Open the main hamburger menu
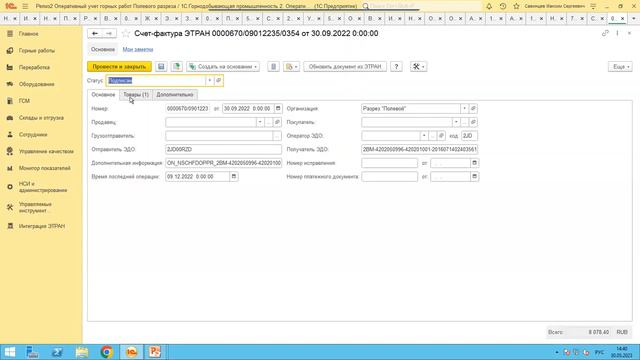 (25, 6)
